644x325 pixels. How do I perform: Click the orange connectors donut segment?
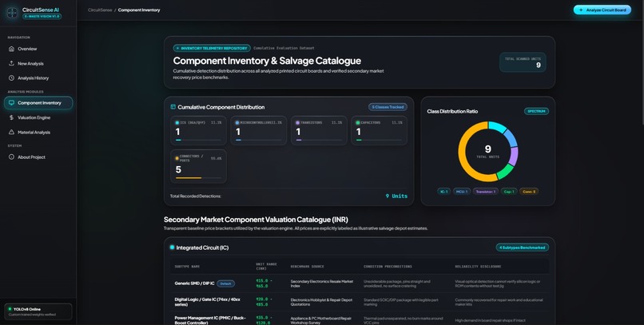(463, 157)
